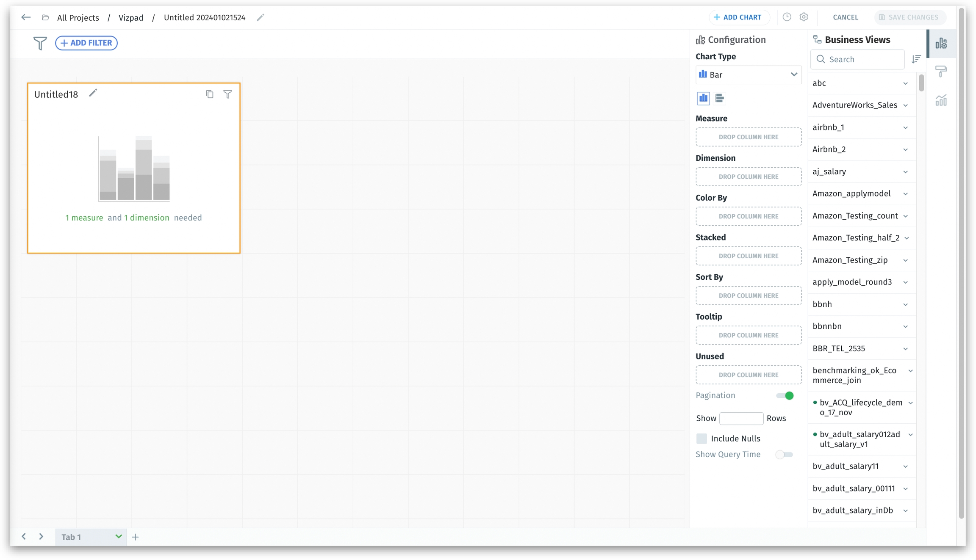
Task: Turn off the Pagination toggle
Action: [785, 395]
